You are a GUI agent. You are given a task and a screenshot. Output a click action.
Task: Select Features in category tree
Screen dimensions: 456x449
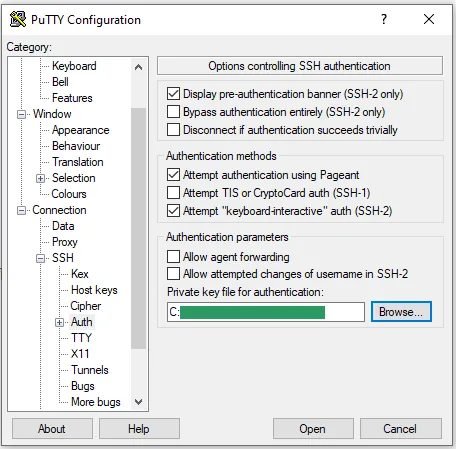click(72, 98)
